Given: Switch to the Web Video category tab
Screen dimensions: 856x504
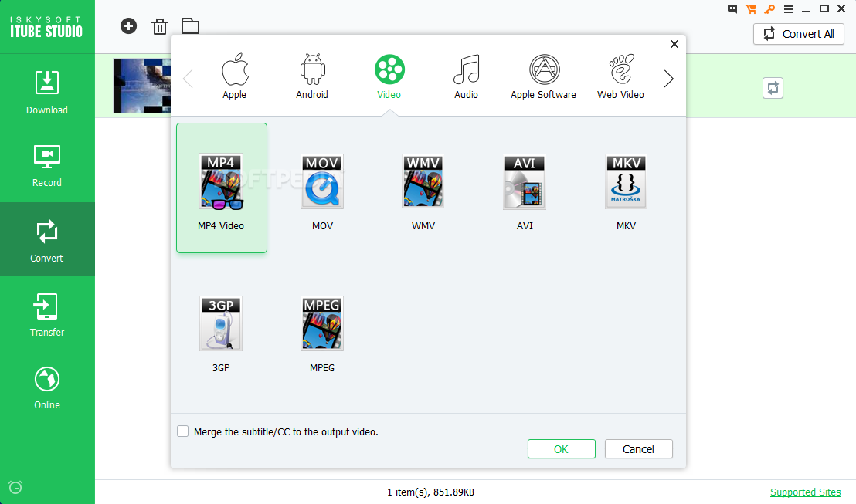Looking at the screenshot, I should click(x=620, y=76).
